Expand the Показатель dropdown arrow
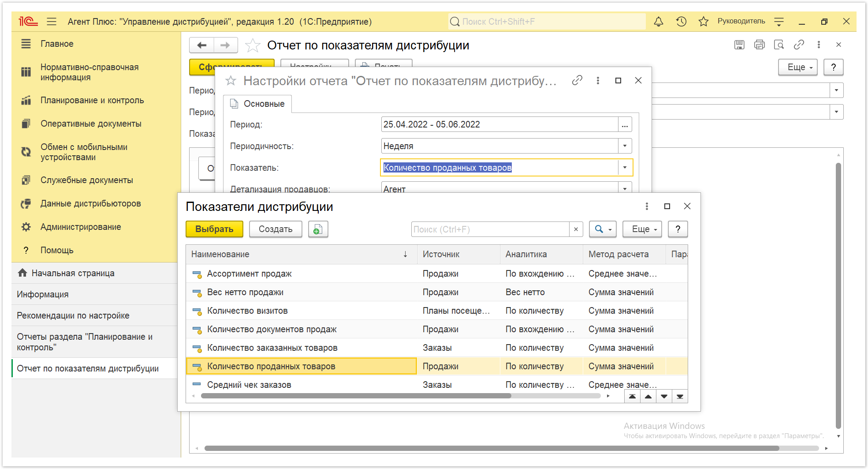This screenshot has height=469, width=868. [625, 168]
